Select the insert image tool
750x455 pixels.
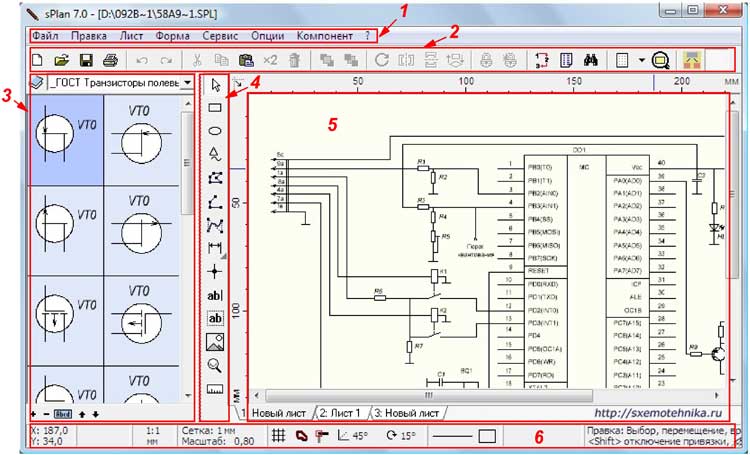tap(214, 342)
